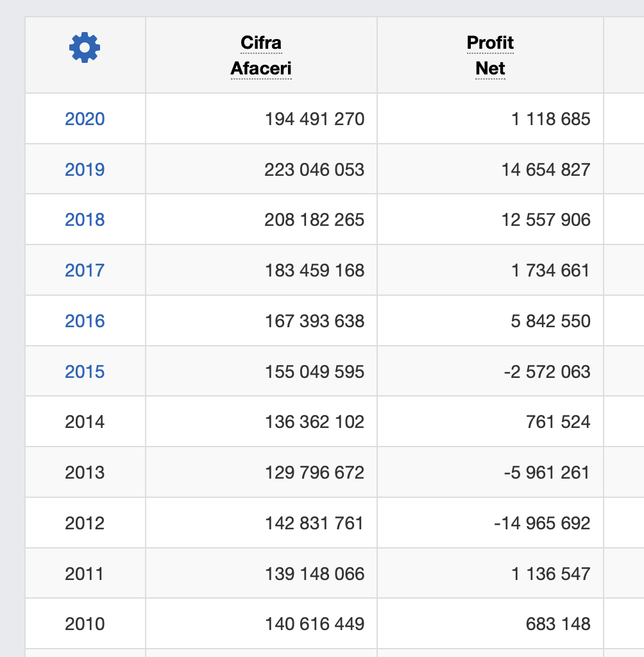Open the 2019 year link
Screen dimensions: 644x657
click(85, 169)
